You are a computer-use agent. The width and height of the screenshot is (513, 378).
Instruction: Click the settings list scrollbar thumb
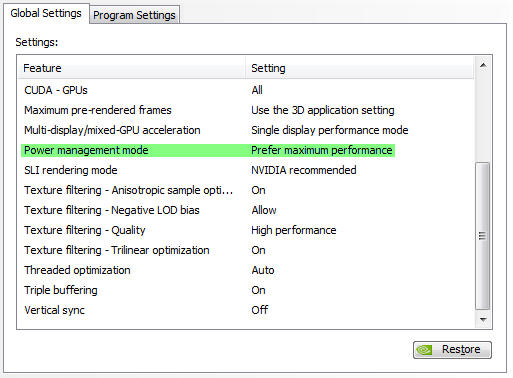point(482,236)
